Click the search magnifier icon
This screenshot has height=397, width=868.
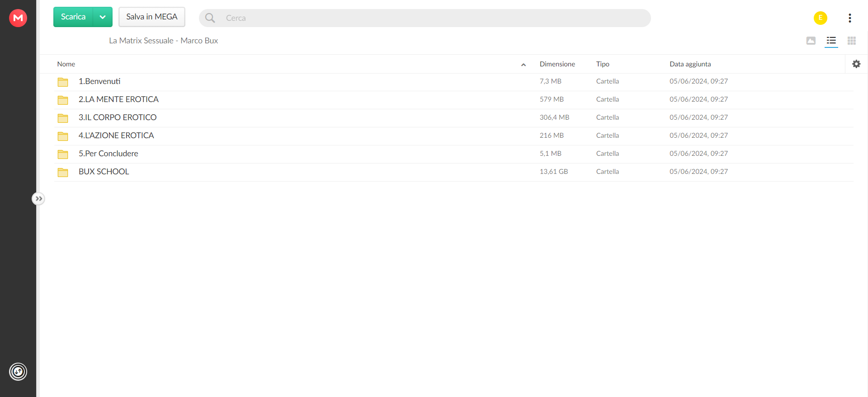point(210,18)
